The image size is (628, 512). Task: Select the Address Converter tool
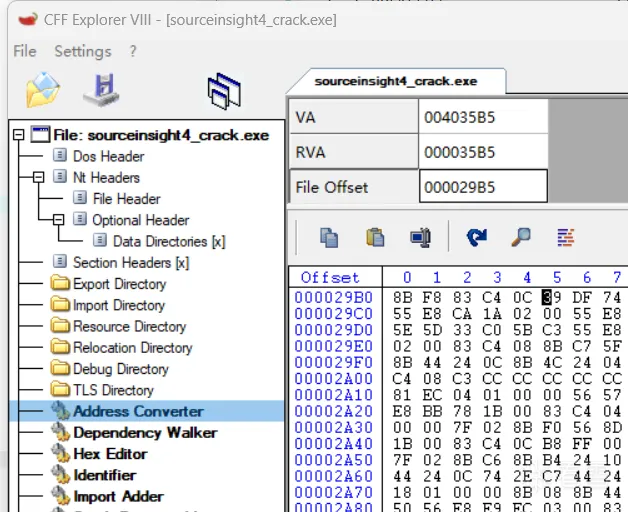139,411
